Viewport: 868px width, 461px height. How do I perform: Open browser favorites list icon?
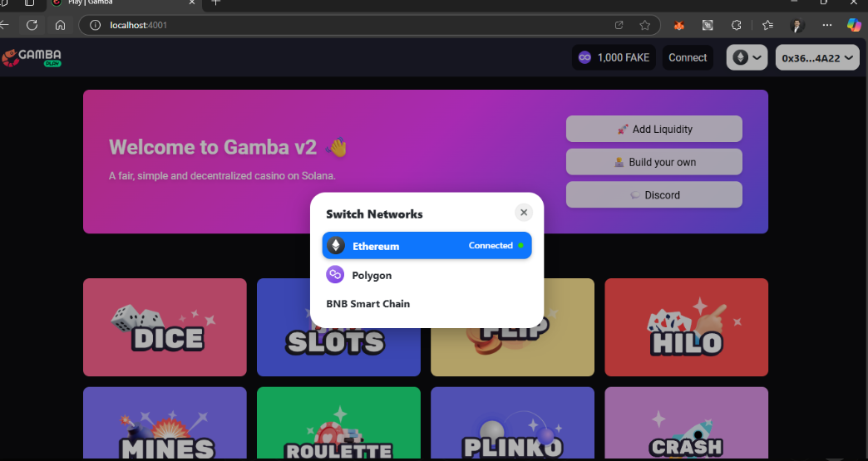(x=767, y=25)
